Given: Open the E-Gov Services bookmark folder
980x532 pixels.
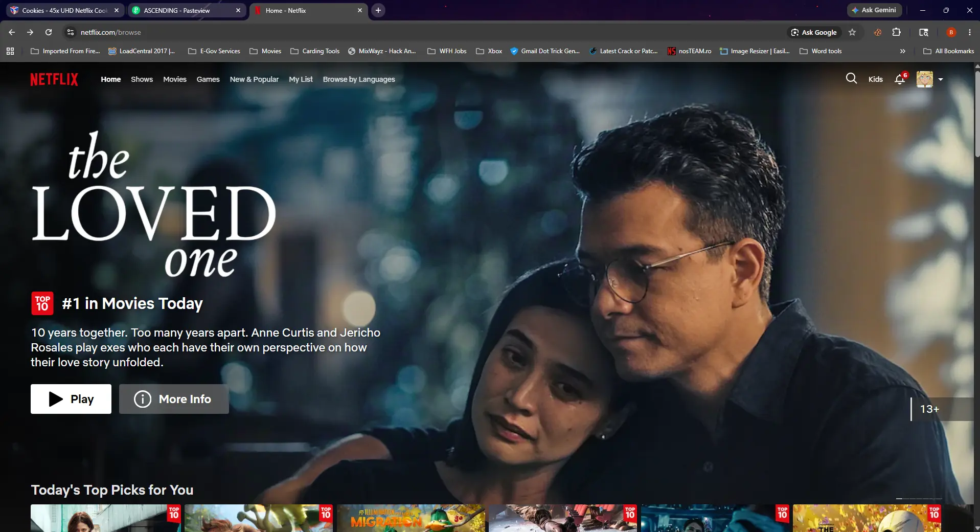Looking at the screenshot, I should 214,51.
